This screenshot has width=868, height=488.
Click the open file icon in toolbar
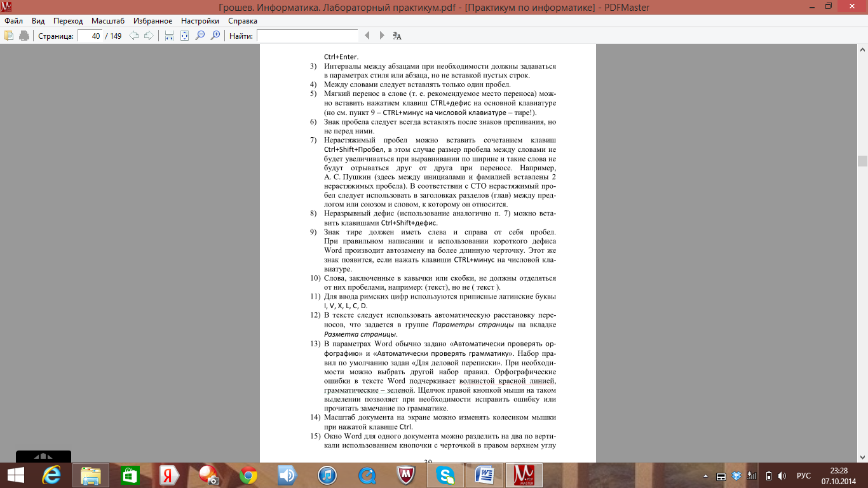[x=9, y=36]
